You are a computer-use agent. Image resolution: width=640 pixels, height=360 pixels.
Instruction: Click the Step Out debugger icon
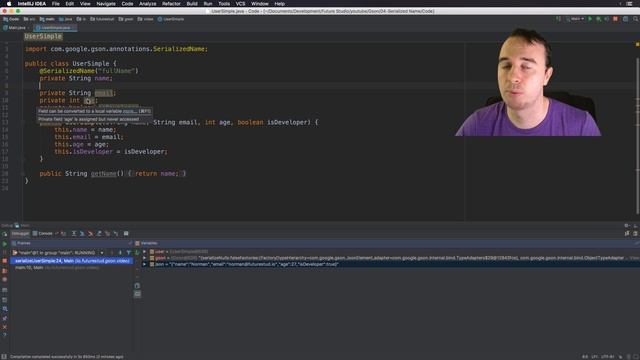[99, 233]
